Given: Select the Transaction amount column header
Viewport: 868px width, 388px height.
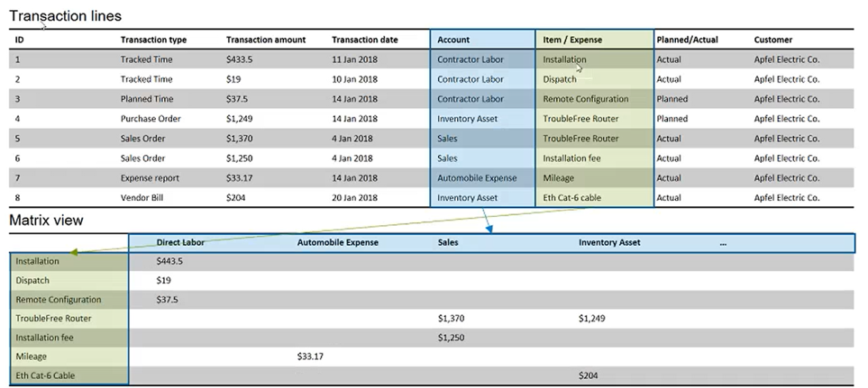Looking at the screenshot, I should 266,40.
